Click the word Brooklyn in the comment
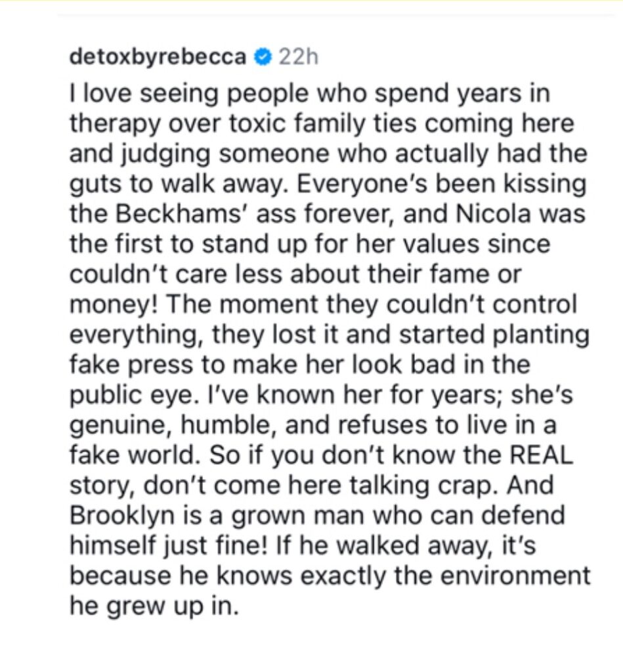 122,516
